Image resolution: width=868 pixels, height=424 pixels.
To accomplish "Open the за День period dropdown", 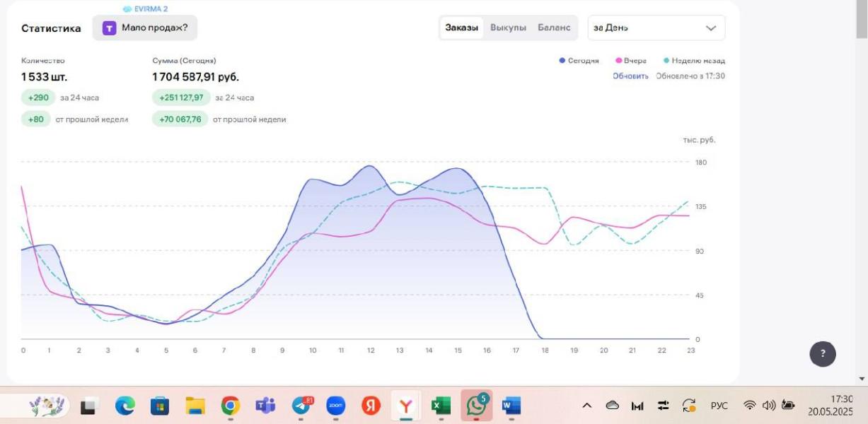I will pos(656,28).
